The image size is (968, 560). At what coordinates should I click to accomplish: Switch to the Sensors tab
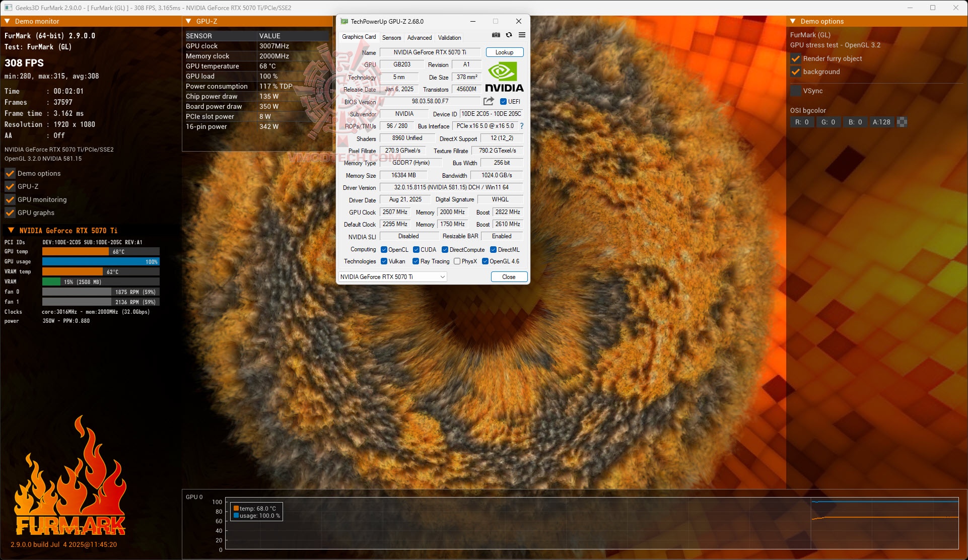[x=391, y=38]
